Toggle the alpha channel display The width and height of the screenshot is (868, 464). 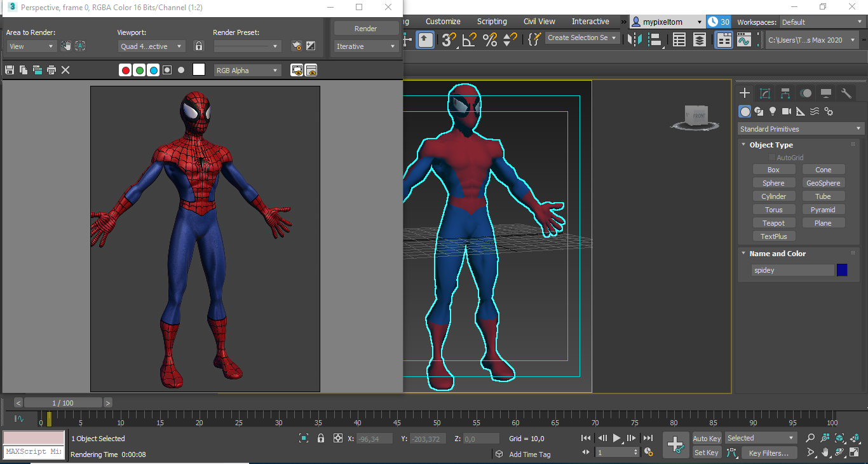[x=167, y=70]
